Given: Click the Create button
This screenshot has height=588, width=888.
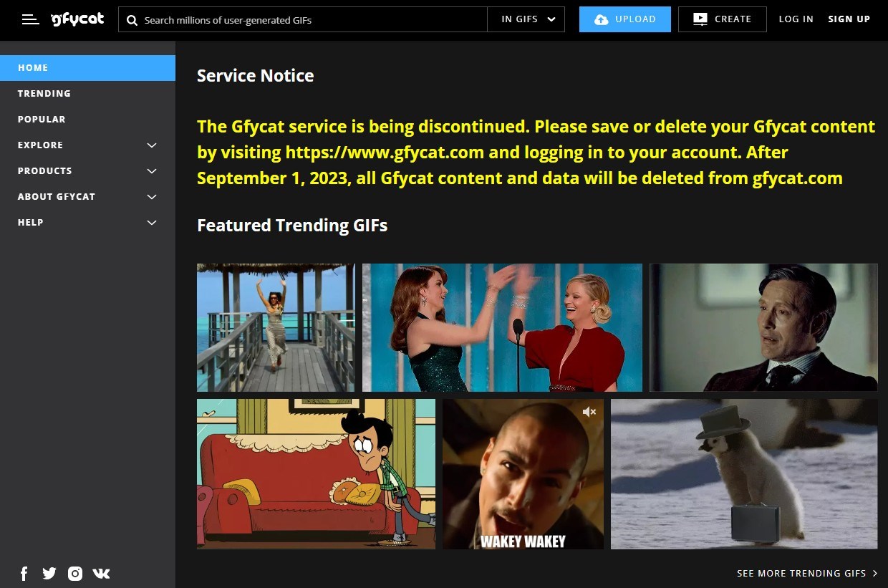Looking at the screenshot, I should pos(723,19).
